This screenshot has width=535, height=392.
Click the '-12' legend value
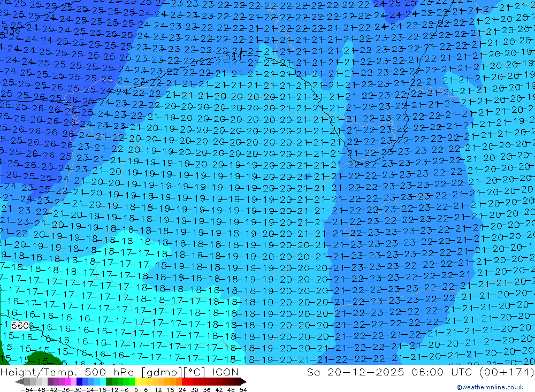112,389
